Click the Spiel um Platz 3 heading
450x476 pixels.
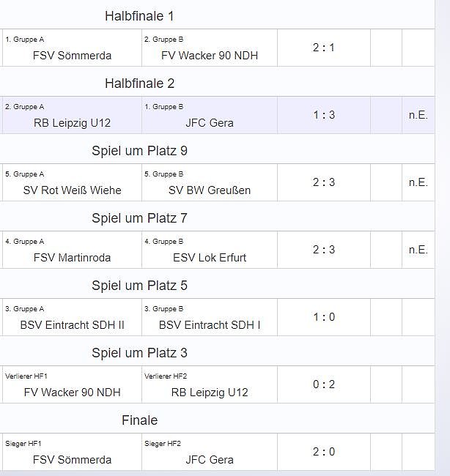click(139, 353)
